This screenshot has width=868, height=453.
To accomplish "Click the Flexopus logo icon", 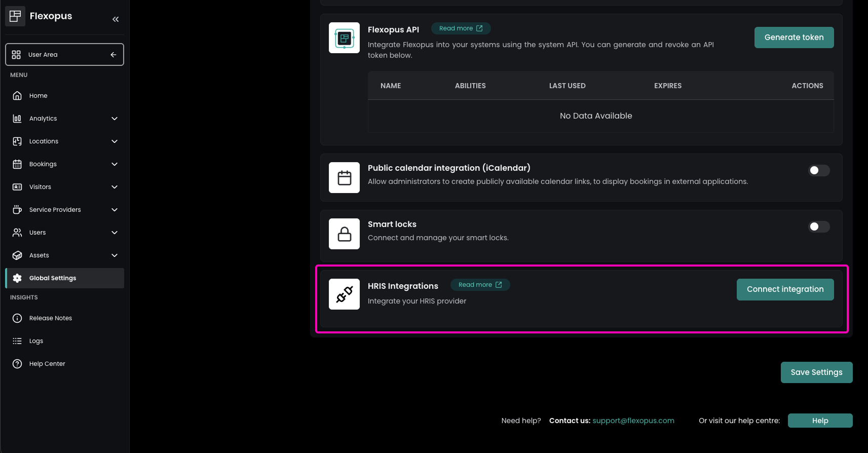I will [15, 16].
